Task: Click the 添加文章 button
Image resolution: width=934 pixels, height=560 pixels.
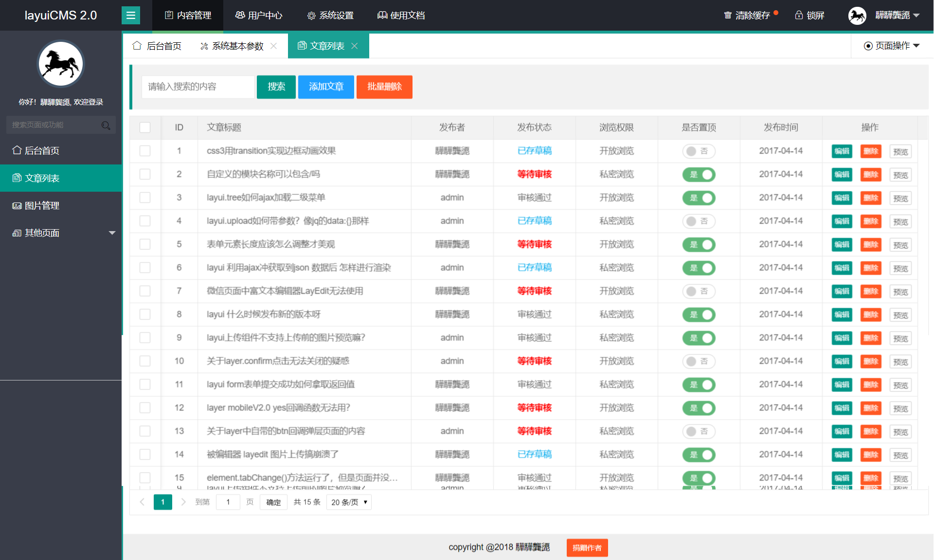Action: (x=325, y=87)
